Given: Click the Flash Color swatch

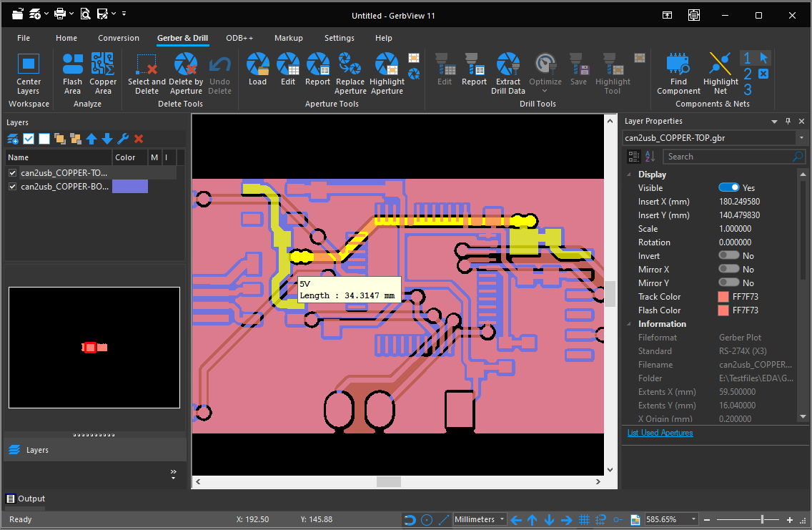Looking at the screenshot, I should 723,310.
